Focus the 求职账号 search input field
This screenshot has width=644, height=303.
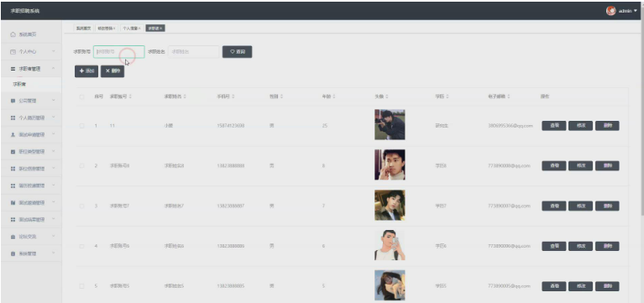[119, 52]
